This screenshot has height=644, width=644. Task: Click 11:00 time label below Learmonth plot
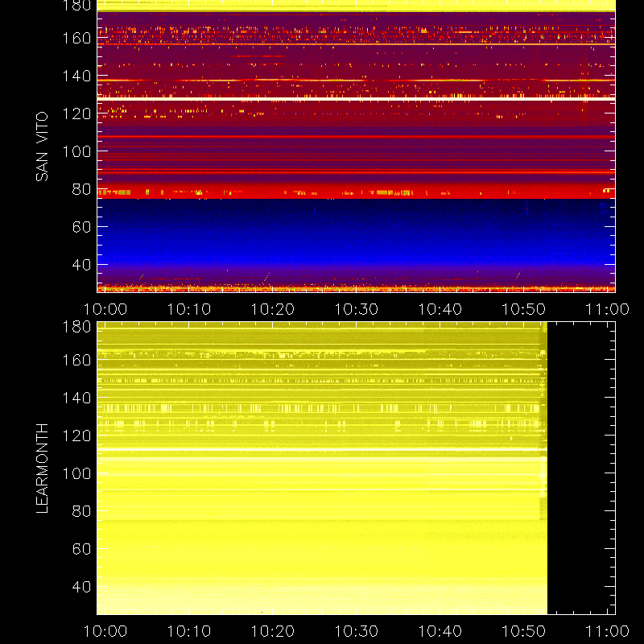point(607,631)
